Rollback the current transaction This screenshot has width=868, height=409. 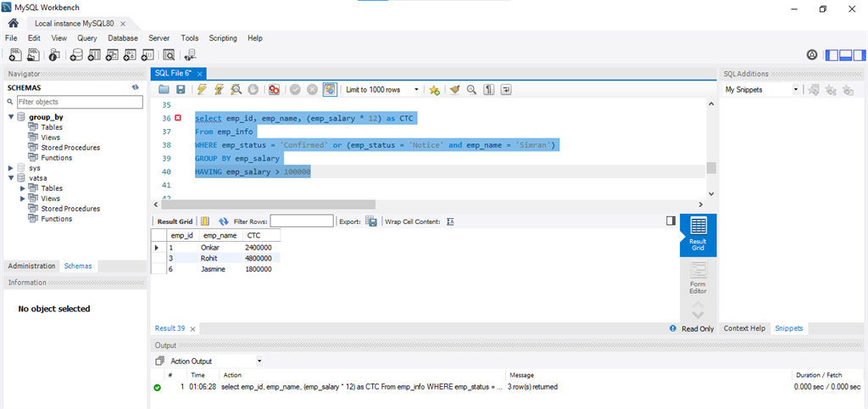[312, 89]
